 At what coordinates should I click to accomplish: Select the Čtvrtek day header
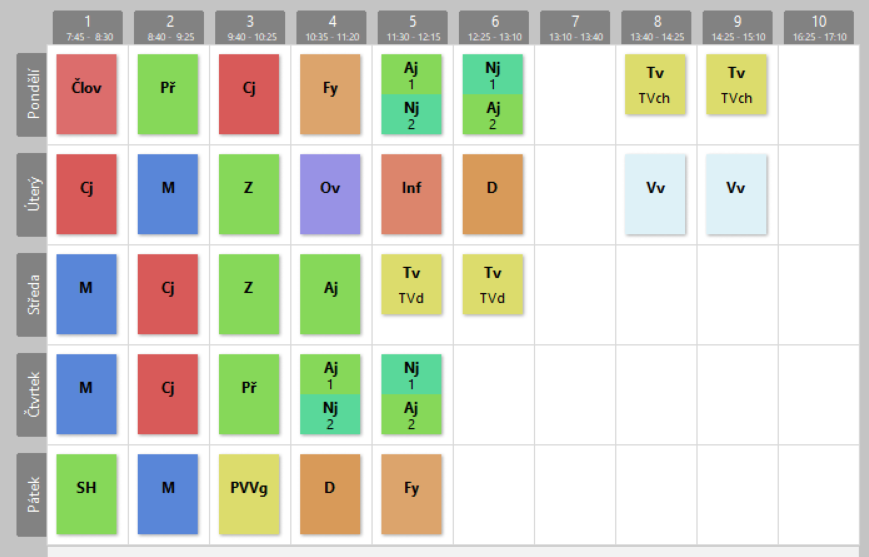click(32, 395)
